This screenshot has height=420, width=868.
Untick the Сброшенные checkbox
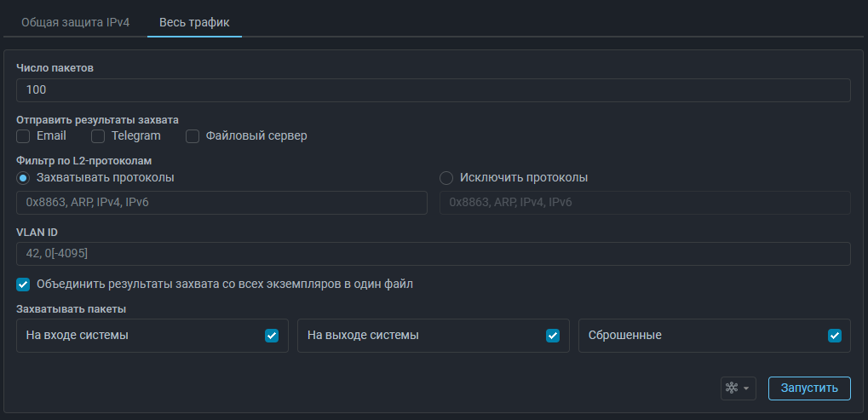coord(835,336)
